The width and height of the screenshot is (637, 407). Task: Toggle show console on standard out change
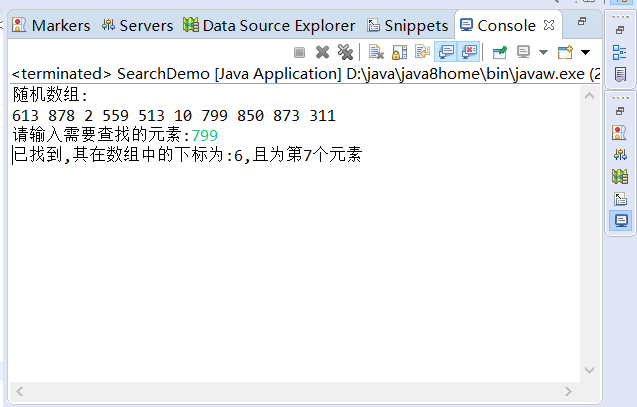(446, 52)
